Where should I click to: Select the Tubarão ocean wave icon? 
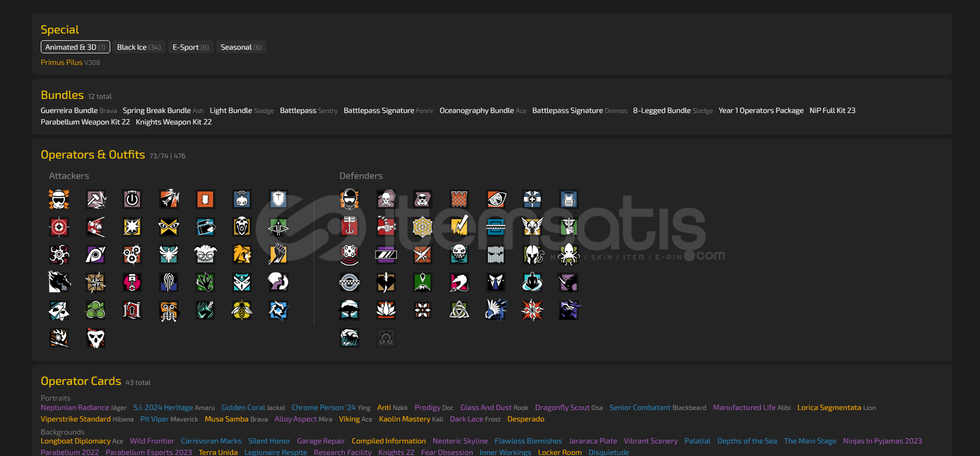(x=349, y=338)
